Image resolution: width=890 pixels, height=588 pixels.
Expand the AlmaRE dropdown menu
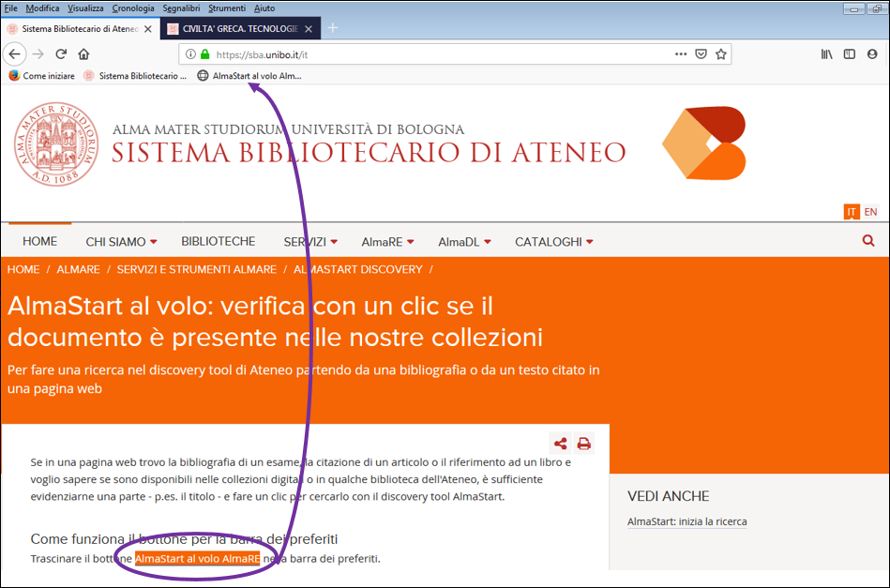click(386, 242)
